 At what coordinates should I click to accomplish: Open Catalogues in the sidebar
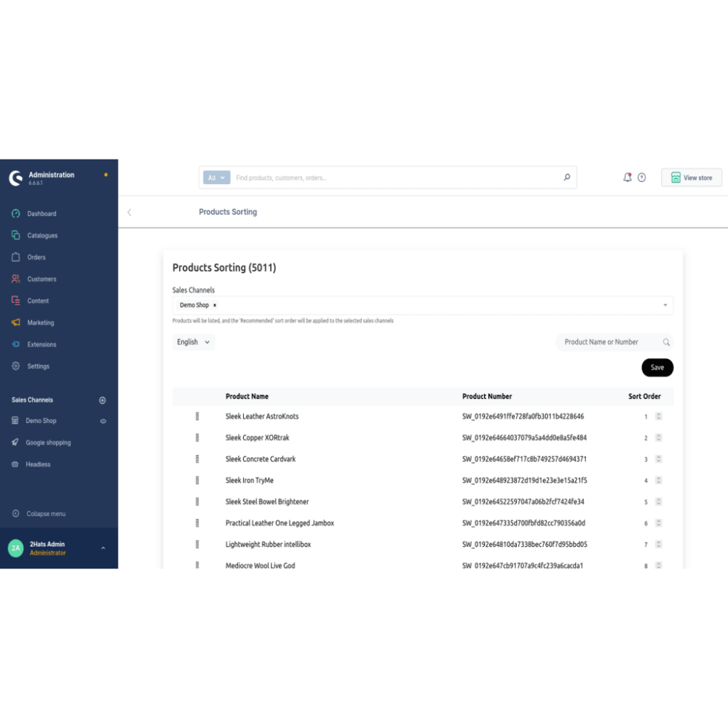point(42,236)
